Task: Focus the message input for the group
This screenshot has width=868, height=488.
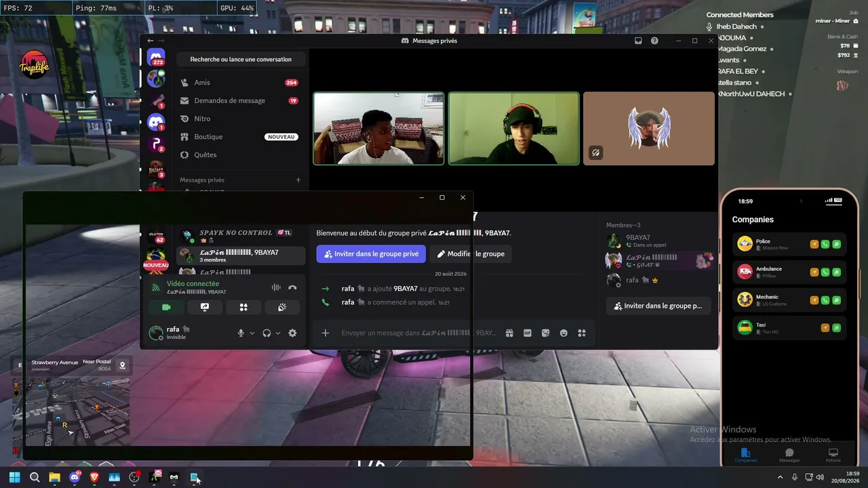Action: [x=420, y=333]
